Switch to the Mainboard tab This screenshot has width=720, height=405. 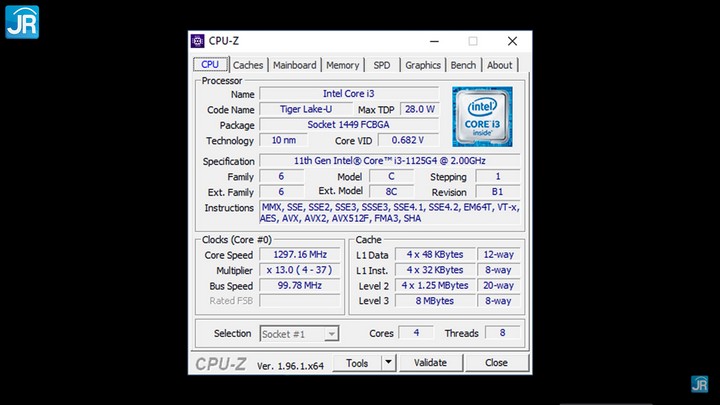(x=294, y=65)
